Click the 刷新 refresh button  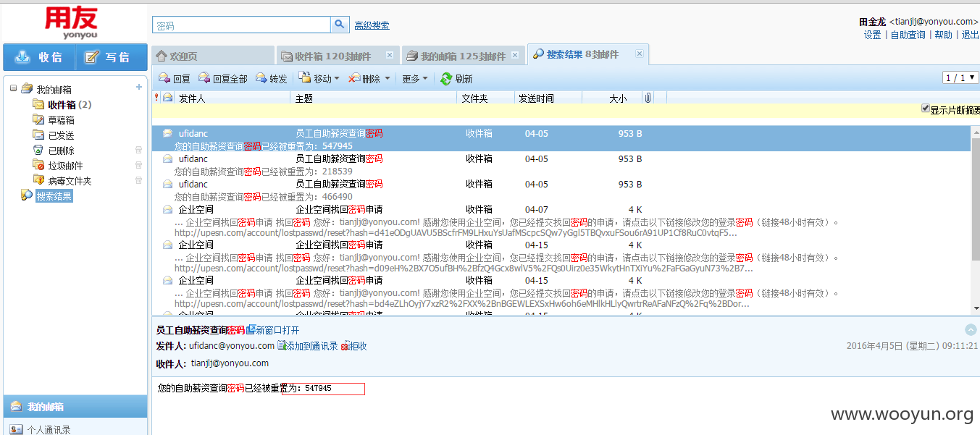(x=456, y=78)
